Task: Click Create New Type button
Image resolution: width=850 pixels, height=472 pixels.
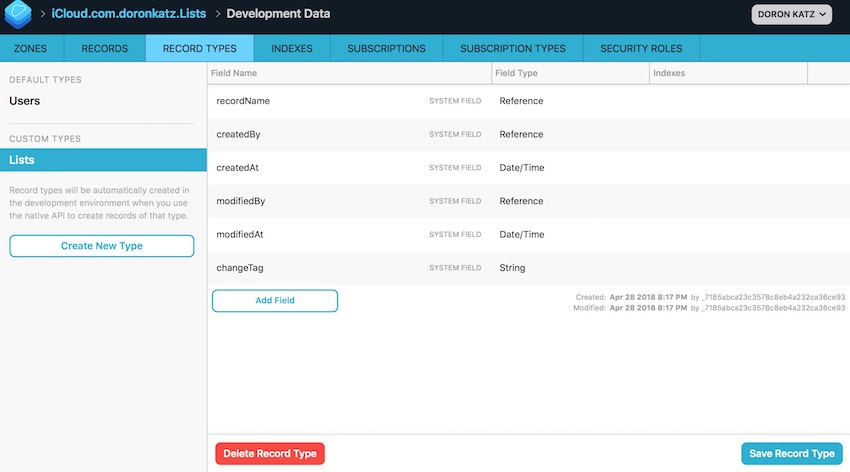Action: 101,246
